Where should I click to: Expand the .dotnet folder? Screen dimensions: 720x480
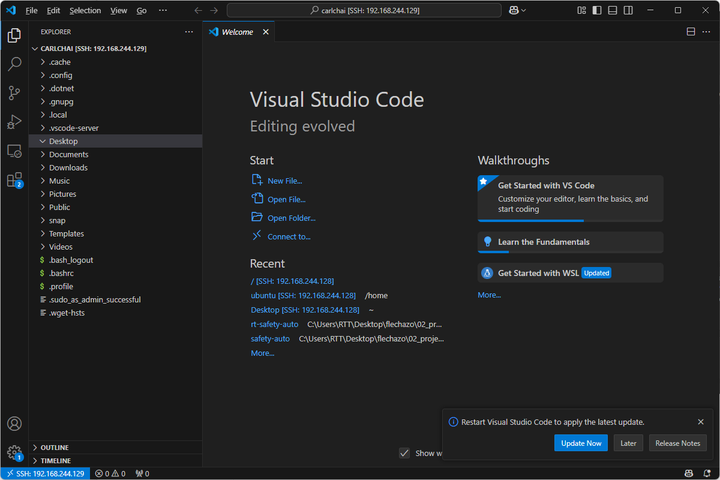pyautogui.click(x=115, y=89)
